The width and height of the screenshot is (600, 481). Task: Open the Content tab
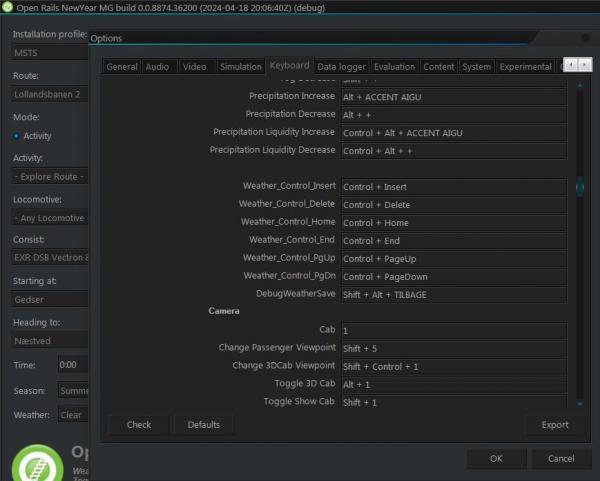[x=439, y=67]
